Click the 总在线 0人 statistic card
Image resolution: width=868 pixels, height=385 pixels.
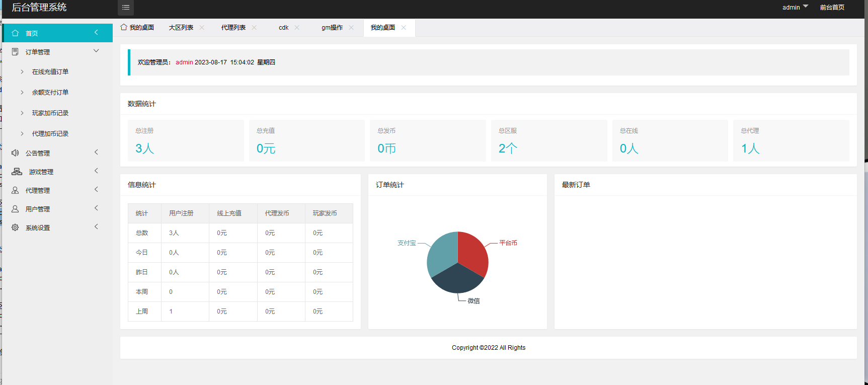coord(670,140)
